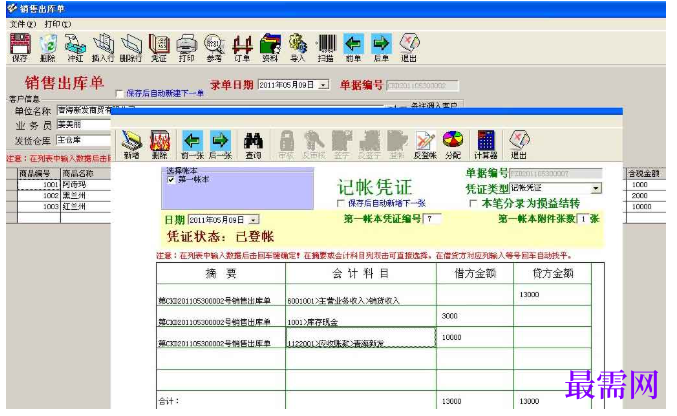677x416 pixels.
Task: Click the 新增 new voucher icon
Action: pyautogui.click(x=132, y=145)
